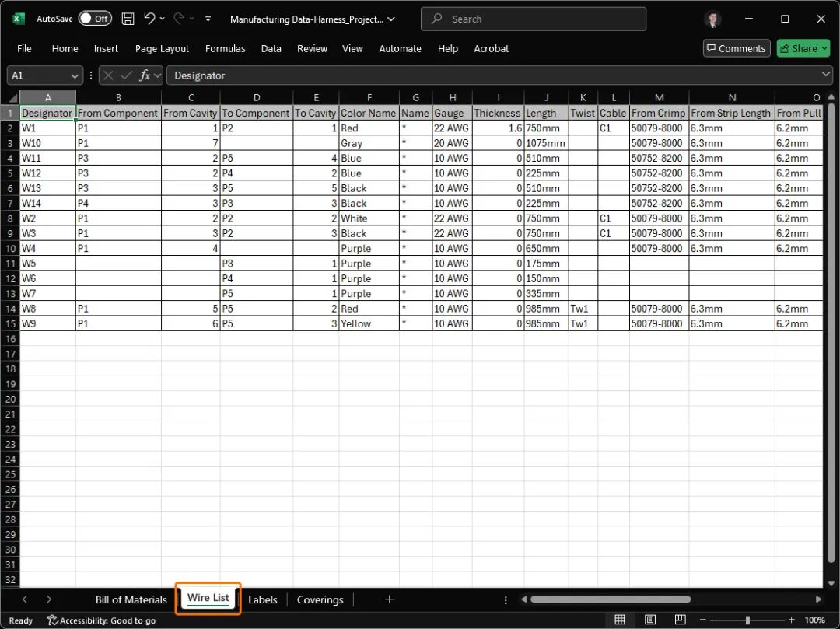
Task: Click the Normal view icon in status bar
Action: (x=620, y=620)
